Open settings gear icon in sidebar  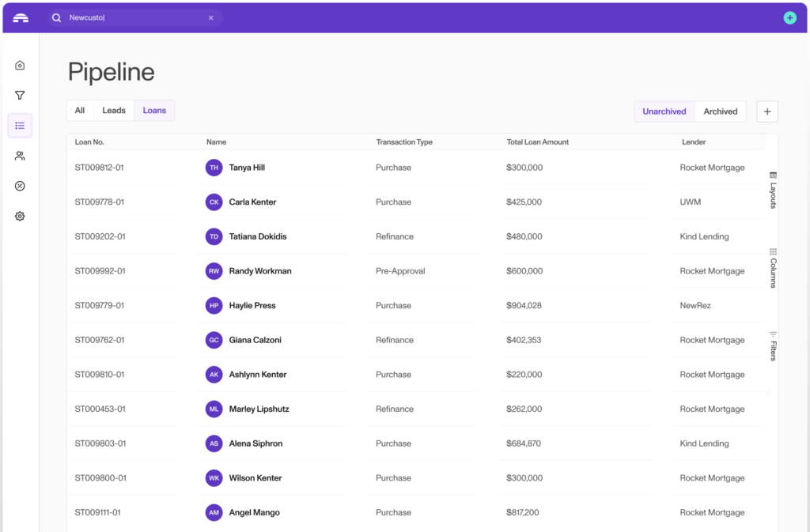click(x=20, y=217)
